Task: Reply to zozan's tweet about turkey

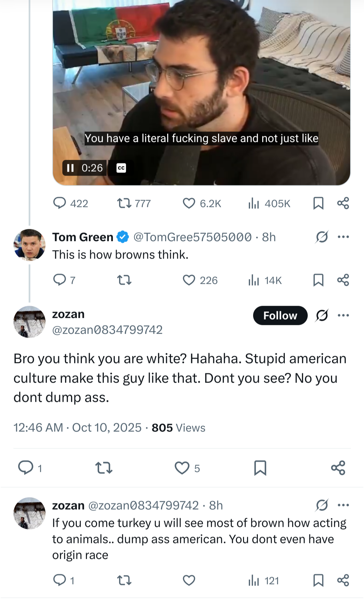Action: [63, 580]
